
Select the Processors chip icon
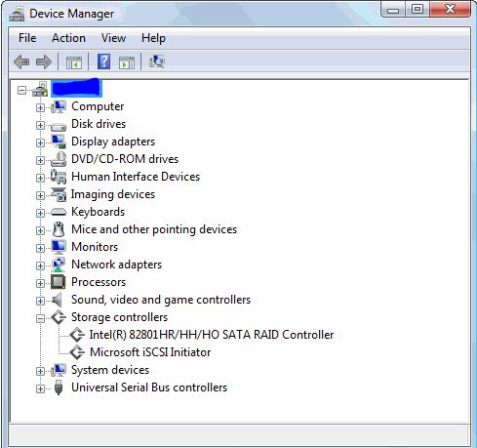coord(59,282)
